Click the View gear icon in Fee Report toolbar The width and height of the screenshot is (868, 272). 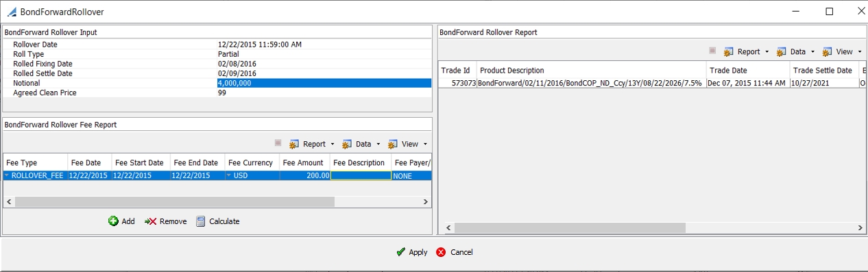tap(393, 144)
